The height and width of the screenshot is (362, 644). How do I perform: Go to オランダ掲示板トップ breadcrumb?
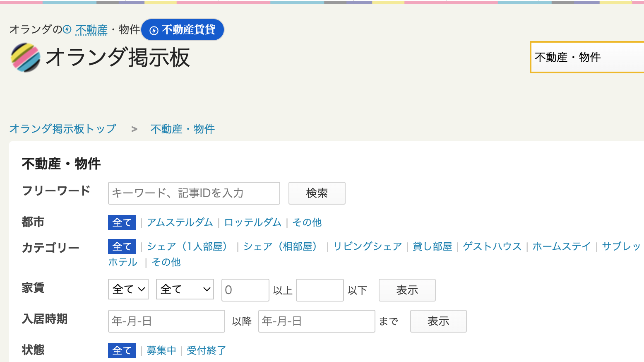[62, 129]
